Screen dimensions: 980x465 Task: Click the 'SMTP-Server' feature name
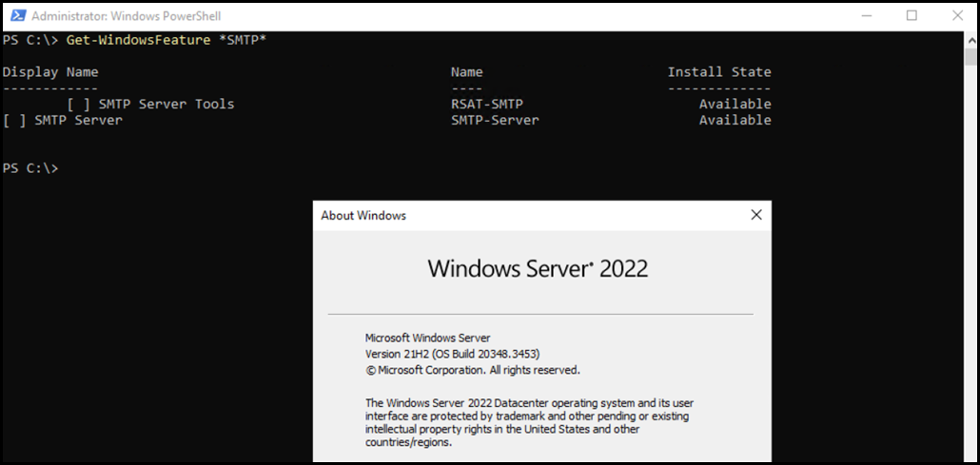pyautogui.click(x=495, y=120)
